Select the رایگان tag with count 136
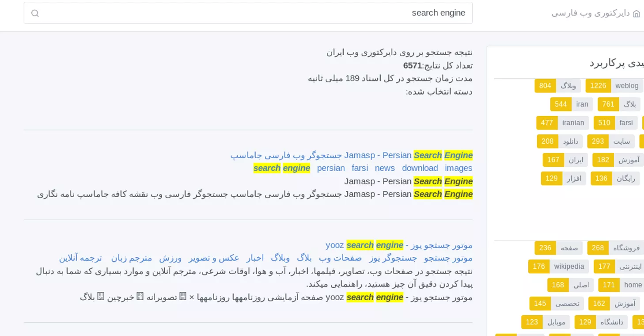Image resolution: width=644 pixels, height=336 pixels. click(615, 179)
